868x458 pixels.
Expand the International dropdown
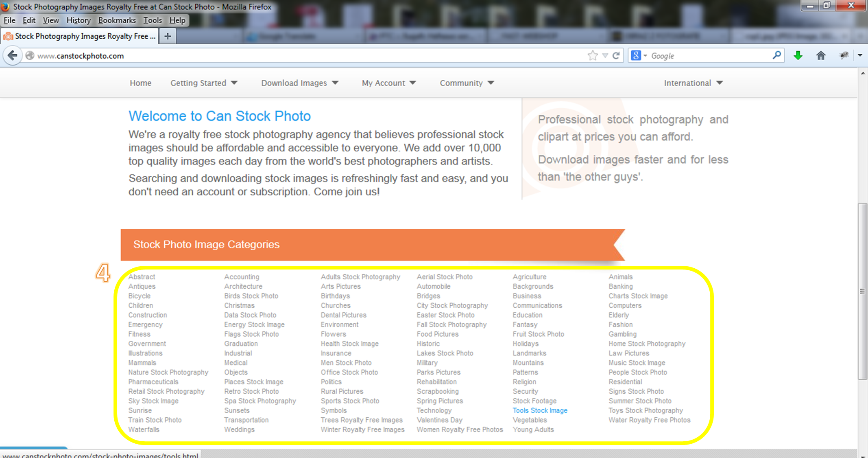pos(694,83)
